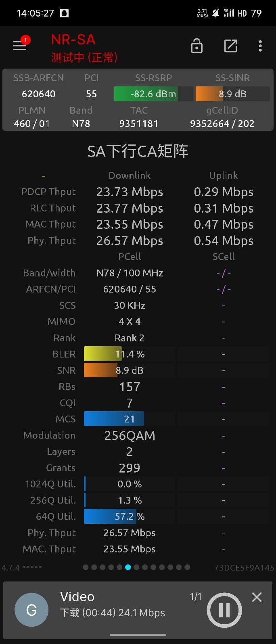The image size is (276, 644).
Task: Tap the NR-SA network mode title
Action: (x=73, y=40)
